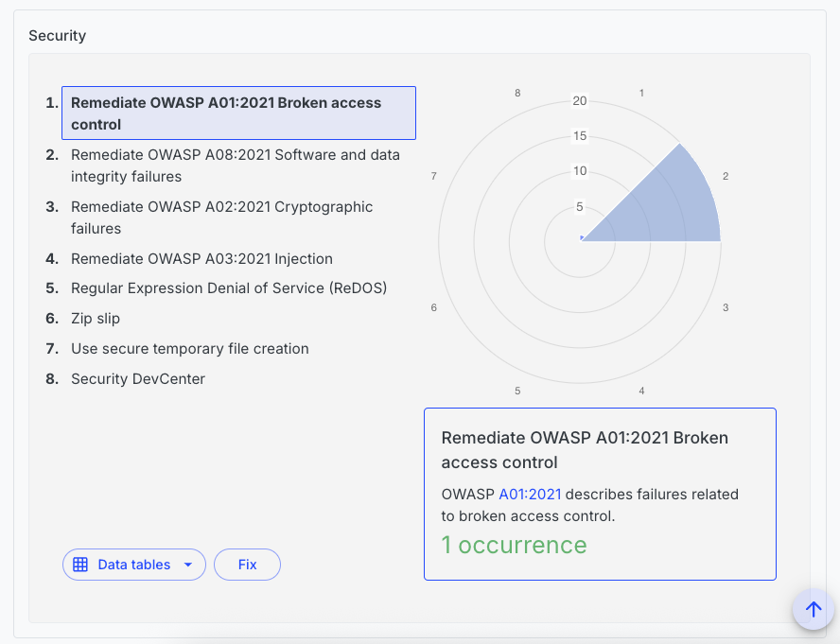
Task: Click the polar chart's outer category label 3
Action: [726, 307]
